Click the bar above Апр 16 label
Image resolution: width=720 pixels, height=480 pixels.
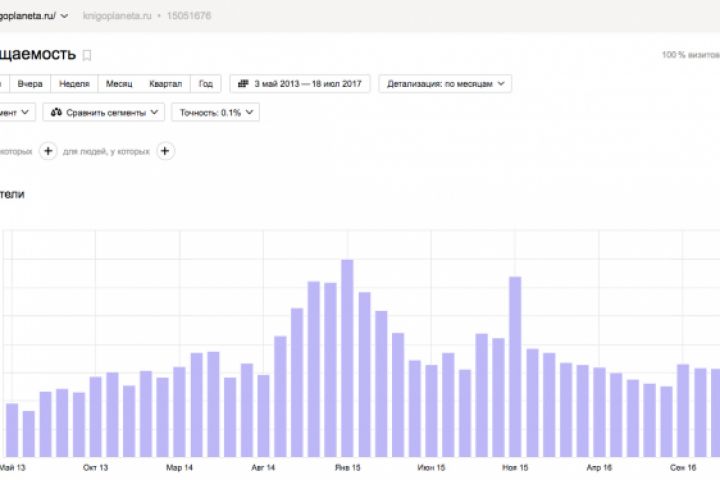point(599,412)
